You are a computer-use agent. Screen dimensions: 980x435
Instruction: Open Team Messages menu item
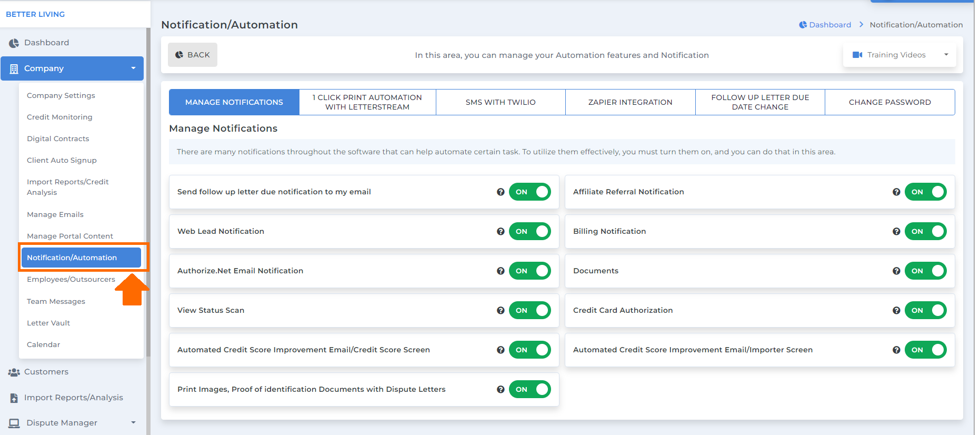56,301
